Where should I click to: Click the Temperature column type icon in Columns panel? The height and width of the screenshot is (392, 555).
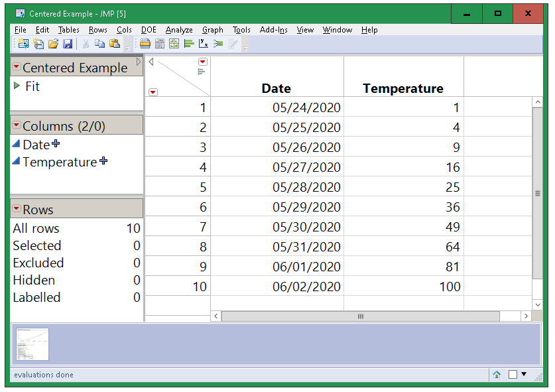pyautogui.click(x=17, y=161)
